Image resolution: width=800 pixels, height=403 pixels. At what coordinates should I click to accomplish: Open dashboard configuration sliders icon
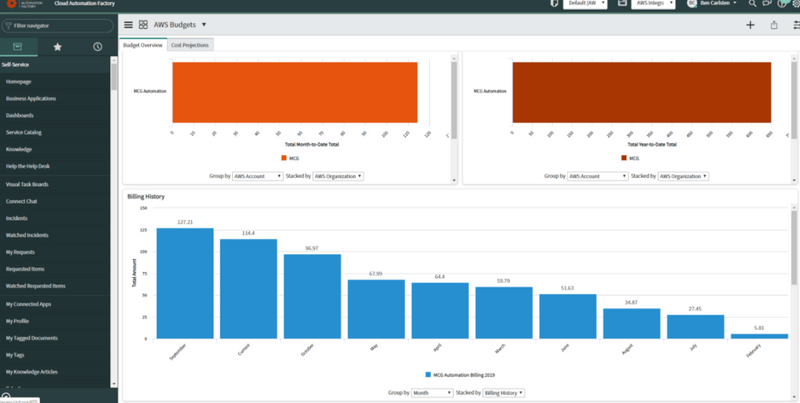click(x=794, y=25)
